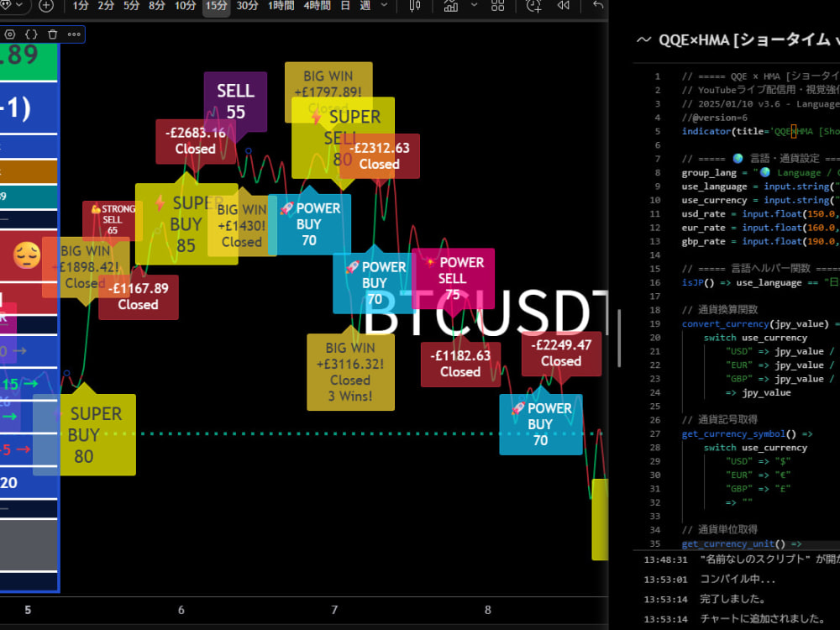The image size is (840, 630).
Task: Switch to the 5分 interval
Action: (131, 6)
